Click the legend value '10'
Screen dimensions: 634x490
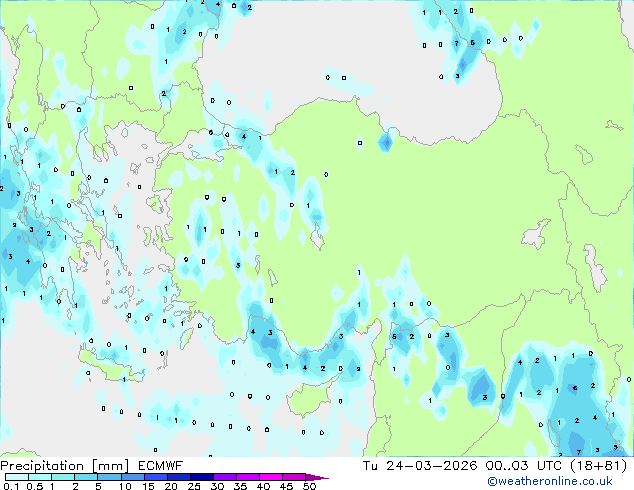pyautogui.click(x=125, y=486)
